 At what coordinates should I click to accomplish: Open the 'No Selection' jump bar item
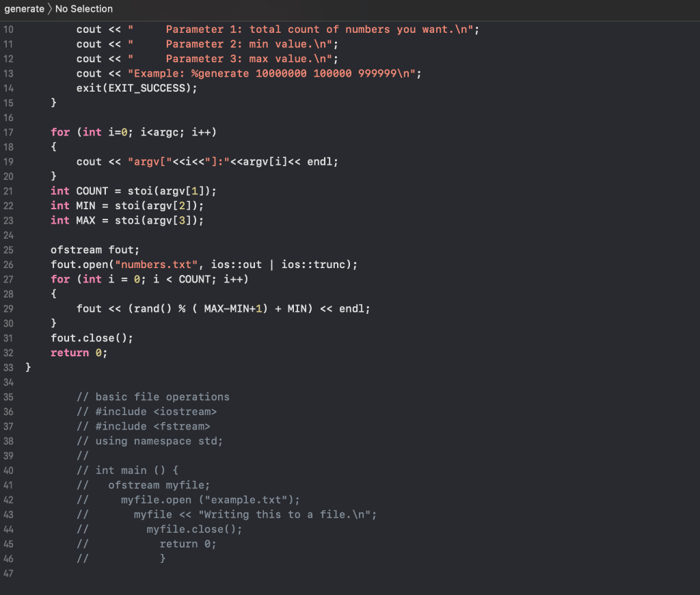(84, 9)
